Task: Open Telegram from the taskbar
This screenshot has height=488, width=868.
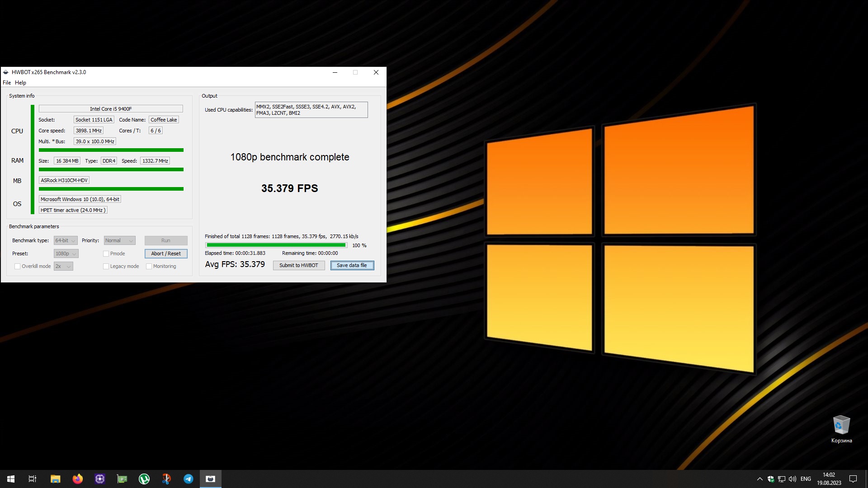Action: 189,479
